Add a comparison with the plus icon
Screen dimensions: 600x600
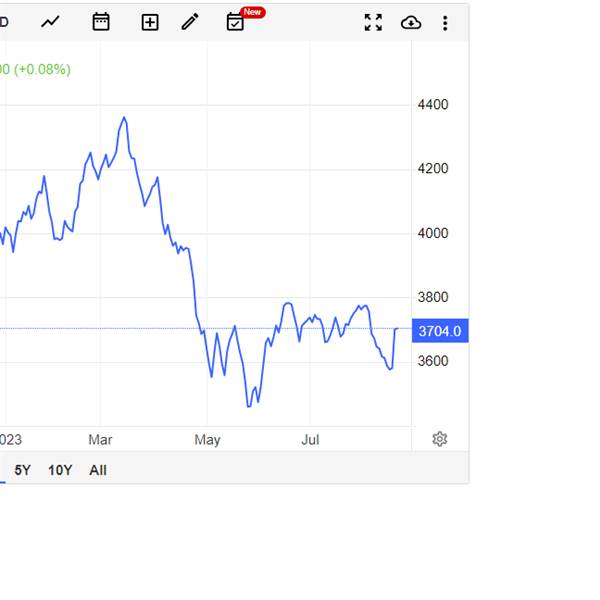pyautogui.click(x=150, y=22)
